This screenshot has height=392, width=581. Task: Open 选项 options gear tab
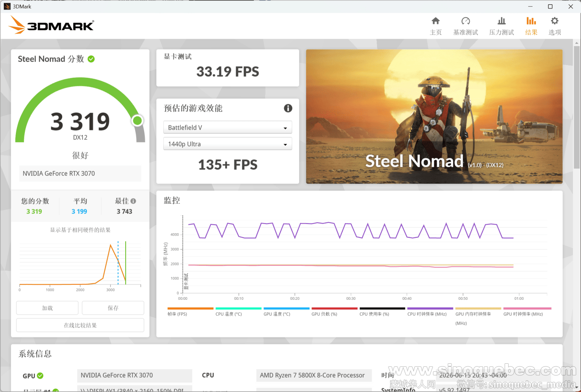point(555,26)
